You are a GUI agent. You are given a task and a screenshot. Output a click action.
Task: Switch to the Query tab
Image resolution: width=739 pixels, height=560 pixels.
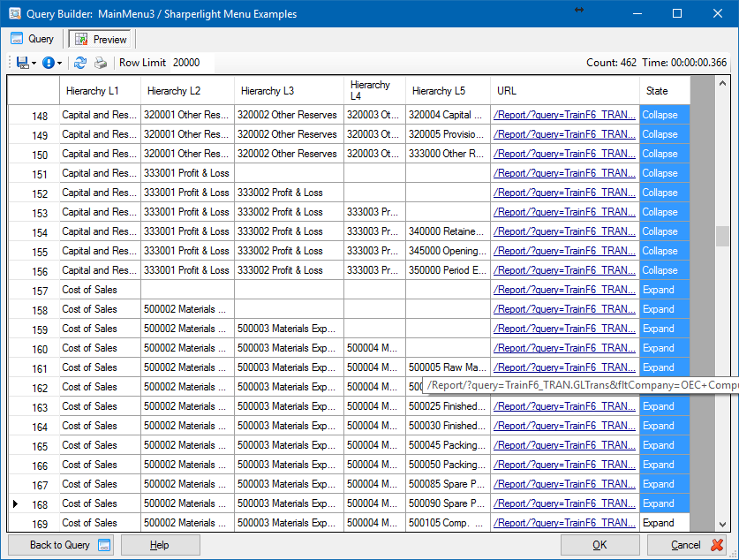(x=32, y=39)
